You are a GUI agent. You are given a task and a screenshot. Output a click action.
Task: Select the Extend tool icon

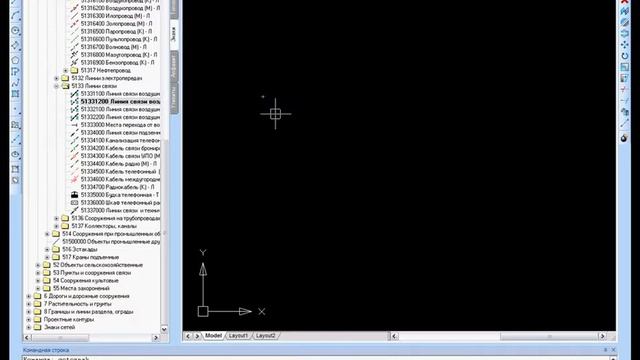[624, 100]
